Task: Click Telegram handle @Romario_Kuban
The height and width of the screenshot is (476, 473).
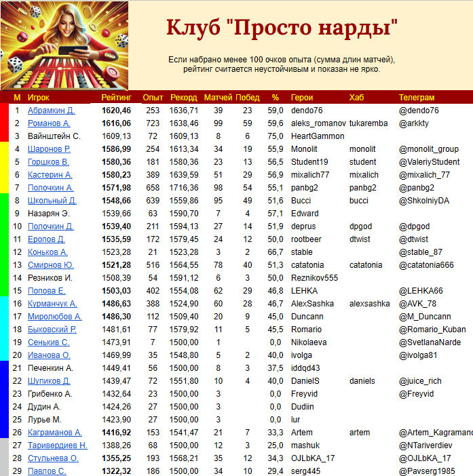Action: click(x=432, y=330)
